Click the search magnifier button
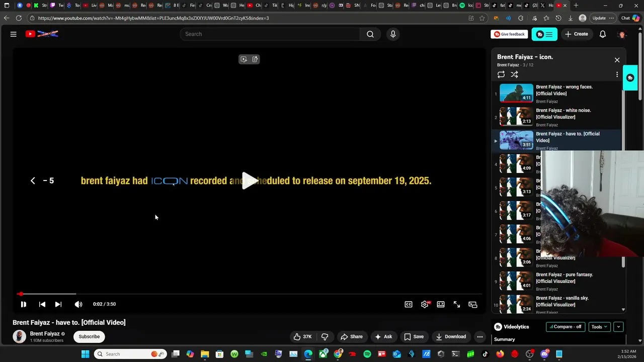This screenshot has height=362, width=644. coord(370,34)
